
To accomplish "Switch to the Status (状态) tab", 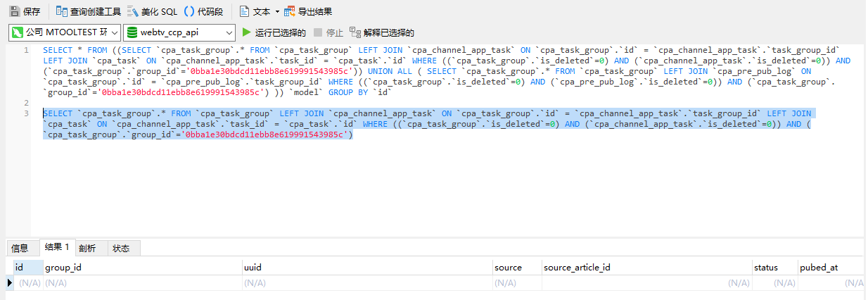I will [121, 248].
